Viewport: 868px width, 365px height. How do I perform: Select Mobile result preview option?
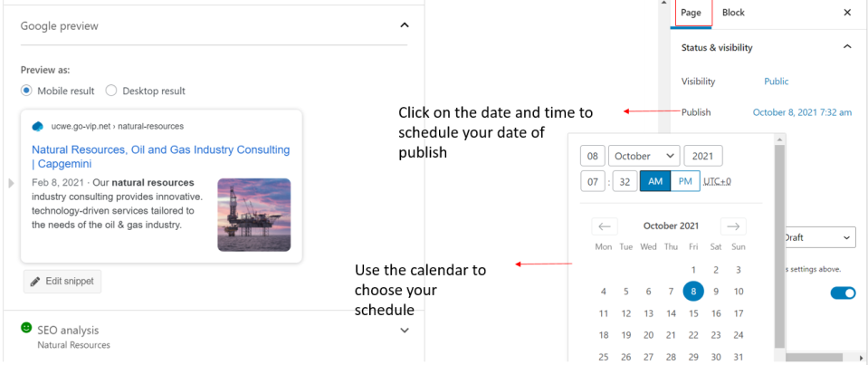point(26,91)
